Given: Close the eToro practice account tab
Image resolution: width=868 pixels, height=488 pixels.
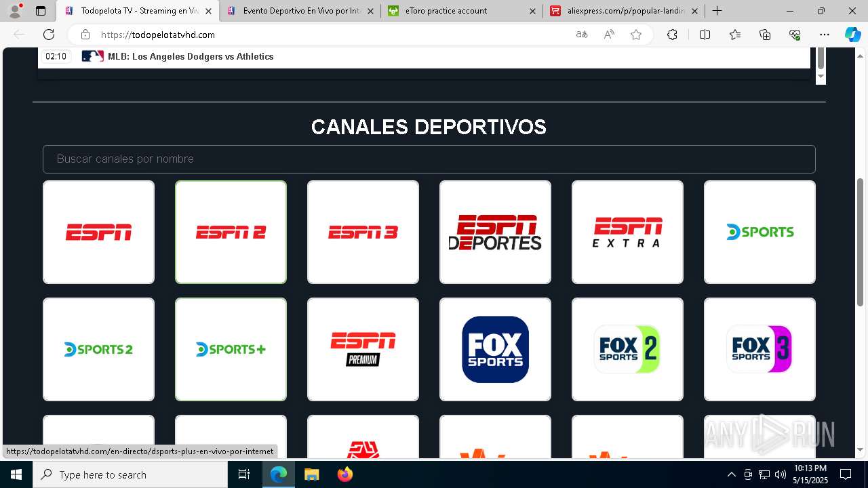Looking at the screenshot, I should (x=532, y=11).
